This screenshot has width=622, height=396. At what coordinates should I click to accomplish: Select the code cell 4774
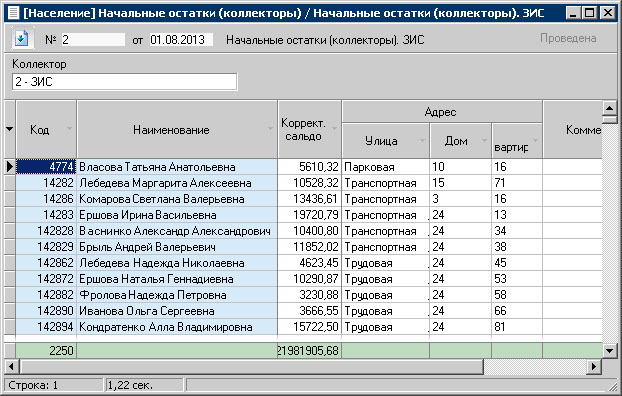(x=46, y=167)
